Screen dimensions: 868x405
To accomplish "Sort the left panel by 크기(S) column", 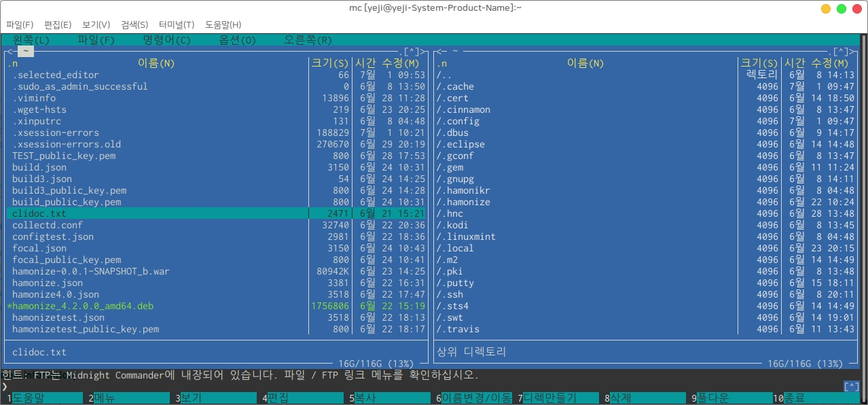I will tap(329, 63).
